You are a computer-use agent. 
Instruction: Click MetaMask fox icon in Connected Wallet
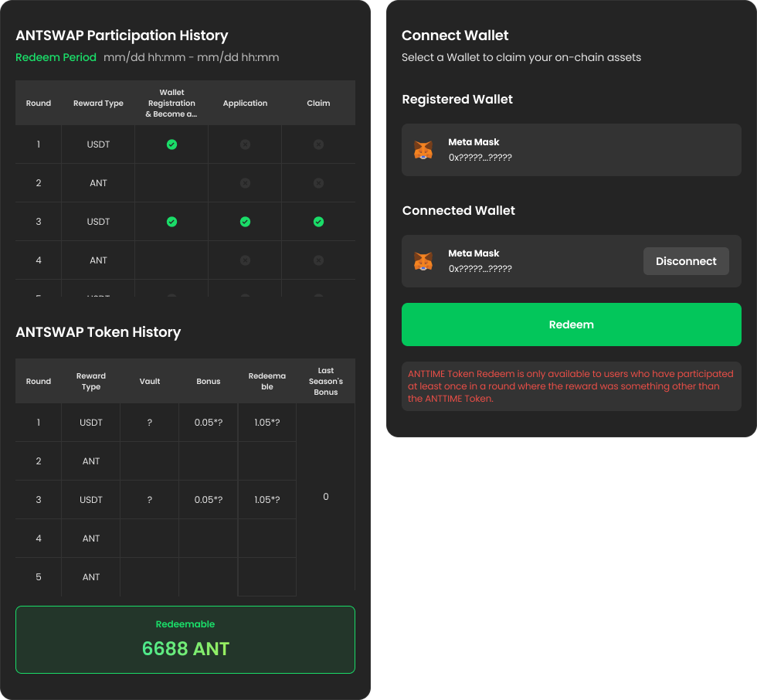click(x=423, y=261)
